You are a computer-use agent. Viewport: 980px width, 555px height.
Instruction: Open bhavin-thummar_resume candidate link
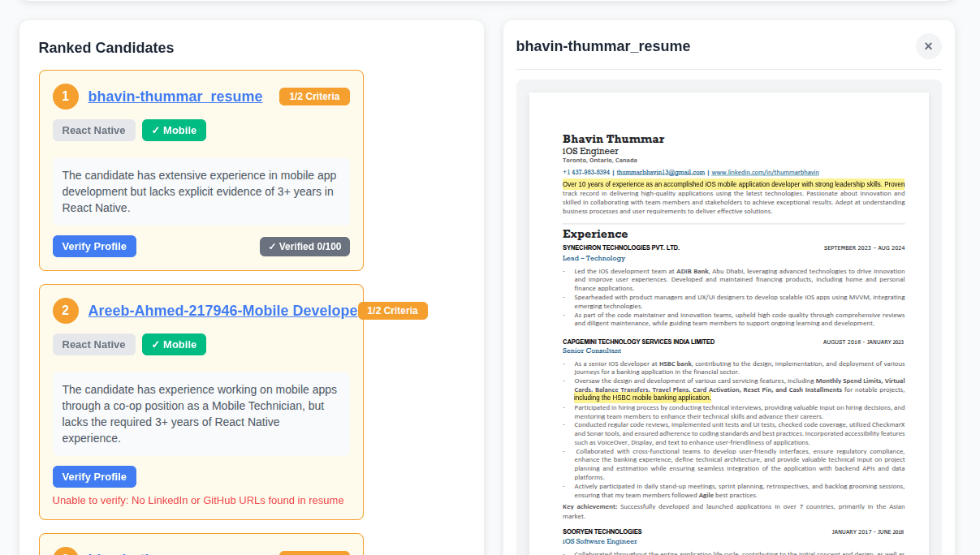[x=175, y=97]
